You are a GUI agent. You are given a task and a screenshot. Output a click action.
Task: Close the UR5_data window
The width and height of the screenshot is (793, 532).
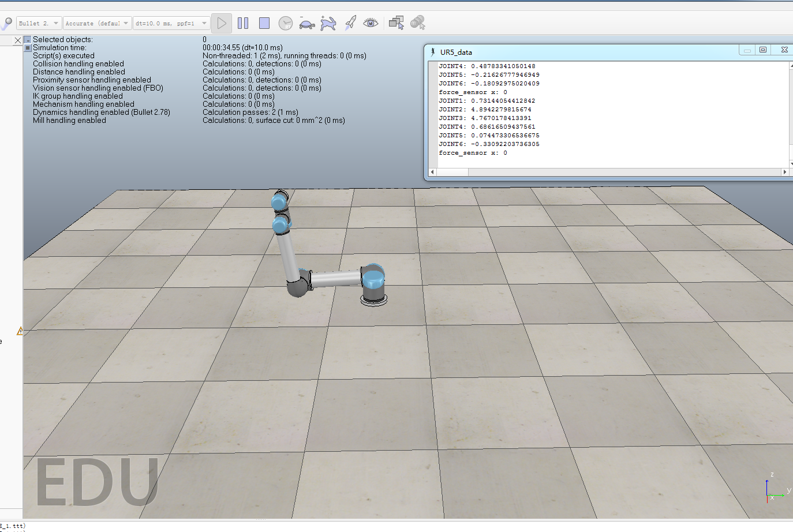(x=784, y=50)
